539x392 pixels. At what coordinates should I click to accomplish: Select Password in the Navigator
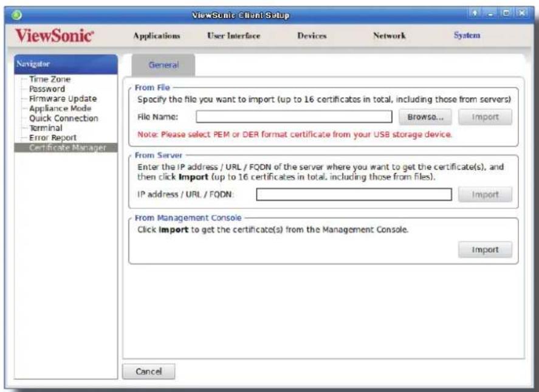point(47,89)
